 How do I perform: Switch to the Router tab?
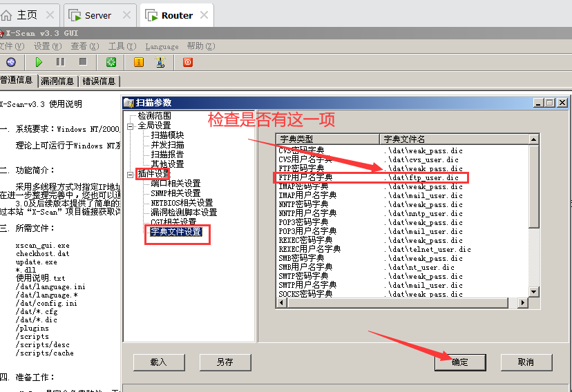point(177,15)
